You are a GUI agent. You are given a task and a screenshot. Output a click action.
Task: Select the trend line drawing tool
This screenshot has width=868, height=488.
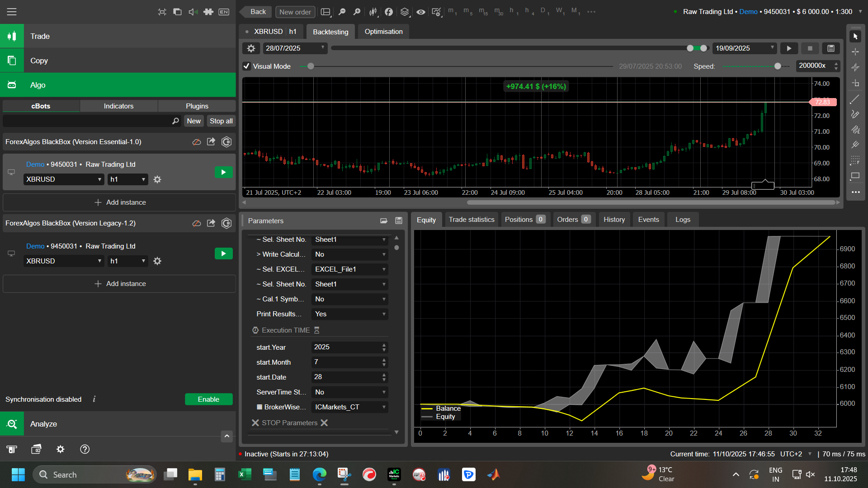[855, 99]
